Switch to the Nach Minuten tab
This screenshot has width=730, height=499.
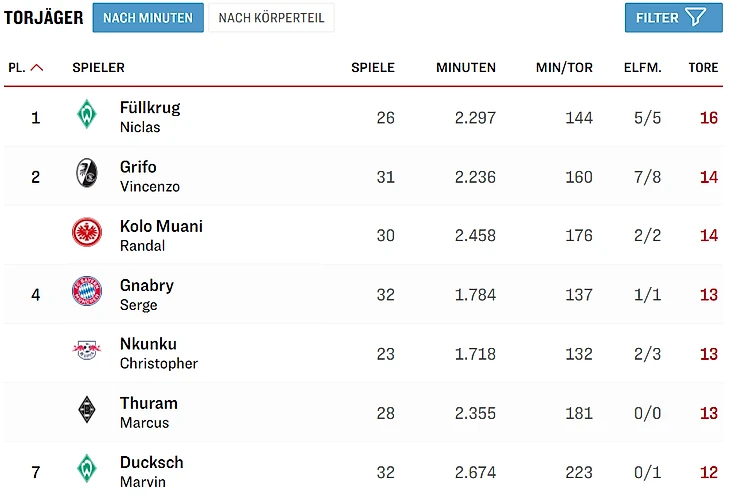[148, 18]
